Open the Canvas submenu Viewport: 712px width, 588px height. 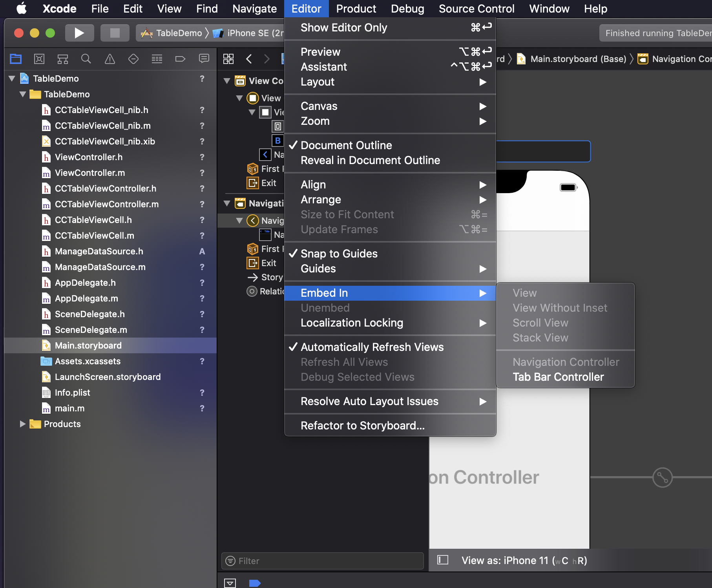[390, 106]
